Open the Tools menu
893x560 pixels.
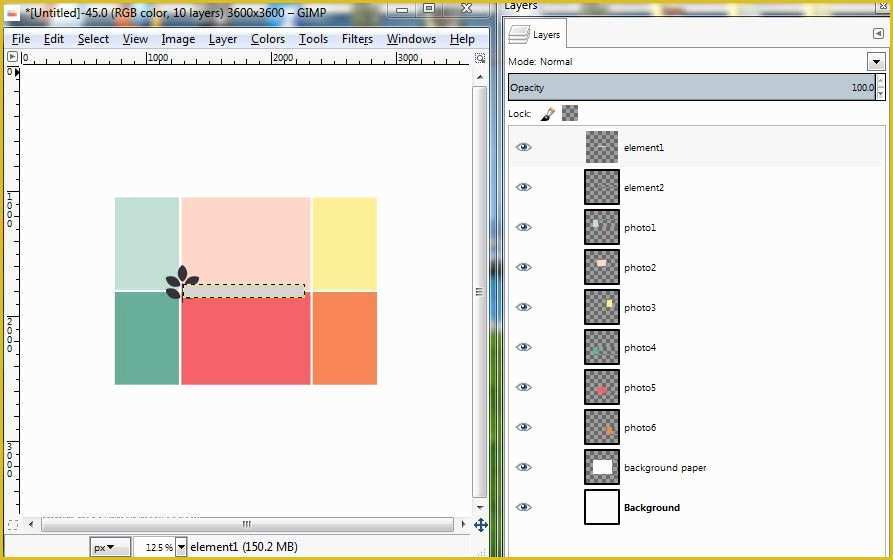tap(313, 39)
